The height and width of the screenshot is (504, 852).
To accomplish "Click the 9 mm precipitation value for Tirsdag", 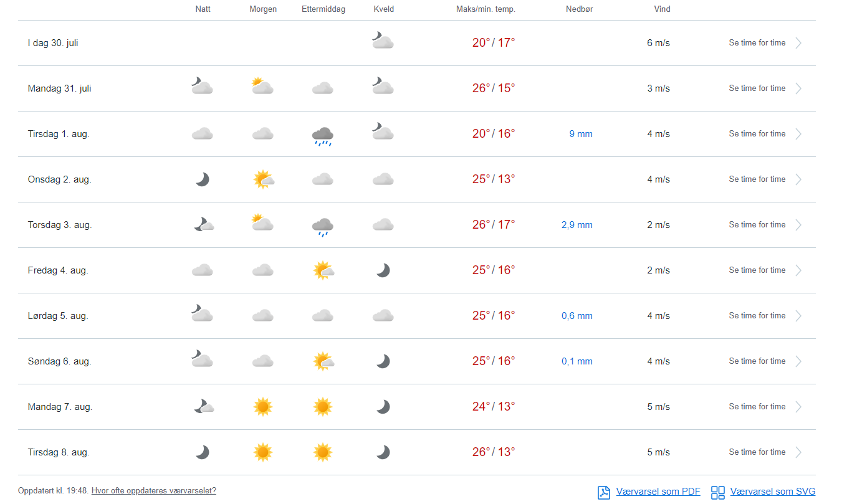I will pos(580,134).
